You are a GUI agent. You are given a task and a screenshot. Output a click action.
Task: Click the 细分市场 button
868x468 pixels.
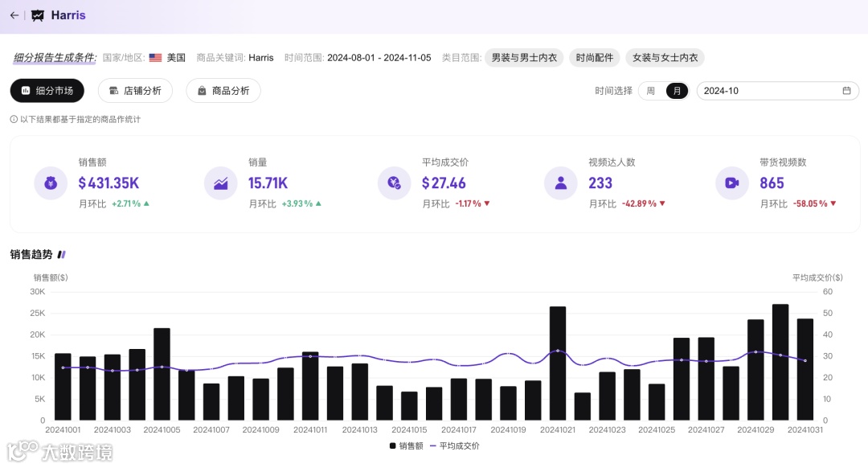pos(47,91)
